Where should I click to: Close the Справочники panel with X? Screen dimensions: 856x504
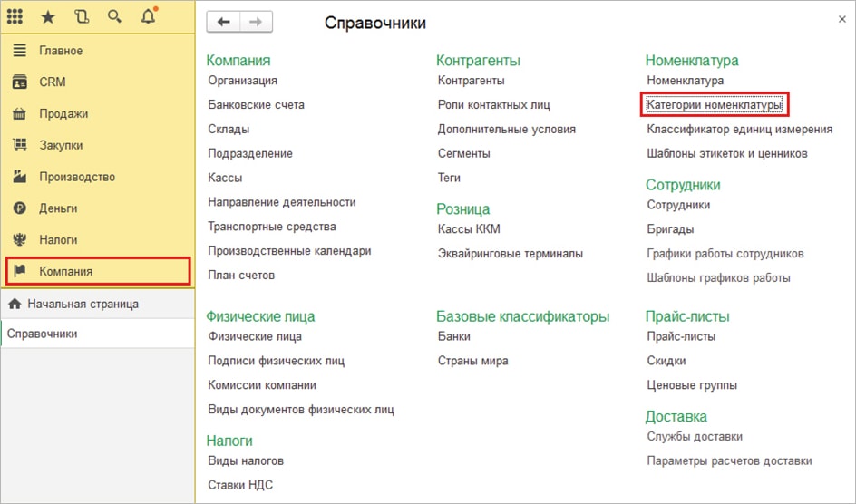(844, 18)
